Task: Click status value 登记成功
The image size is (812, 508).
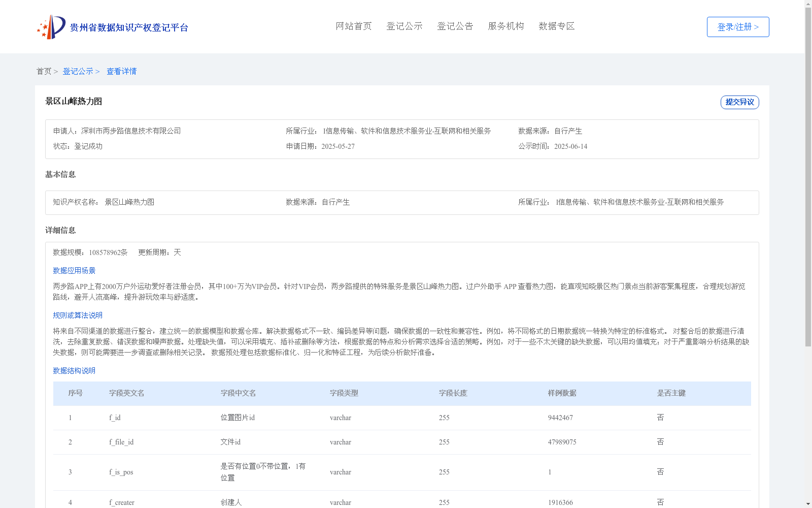Action: pyautogui.click(x=88, y=146)
